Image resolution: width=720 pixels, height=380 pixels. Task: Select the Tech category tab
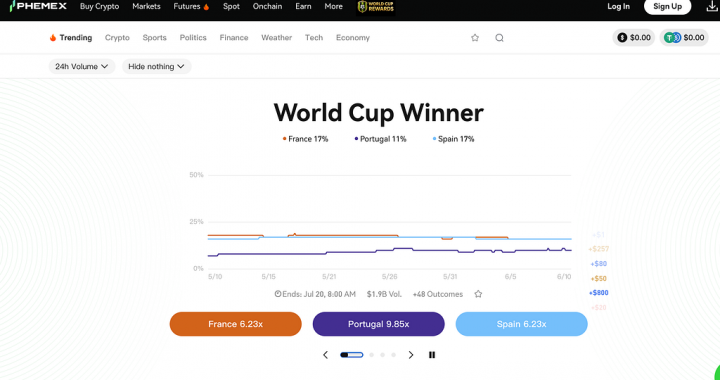point(314,38)
